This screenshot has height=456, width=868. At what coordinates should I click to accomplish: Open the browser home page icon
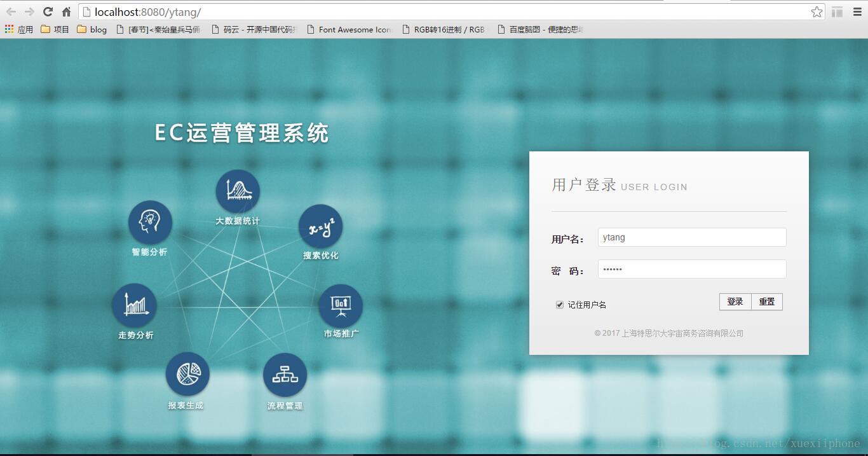[x=66, y=11]
